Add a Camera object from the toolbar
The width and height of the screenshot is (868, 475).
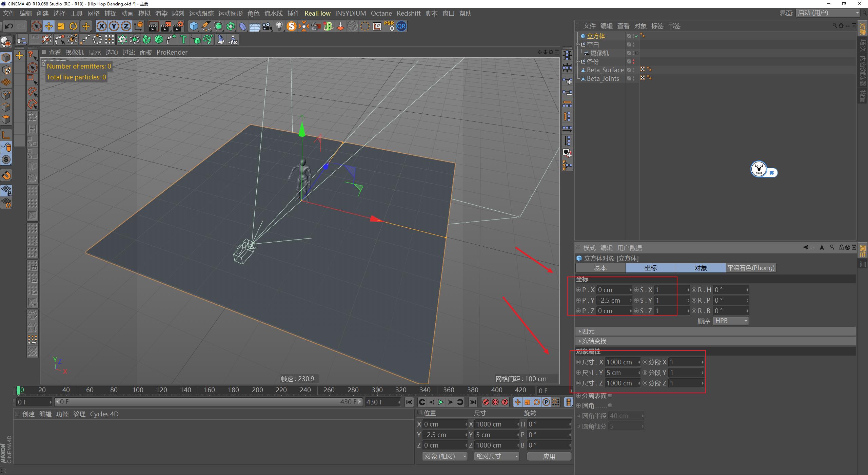[x=267, y=26]
